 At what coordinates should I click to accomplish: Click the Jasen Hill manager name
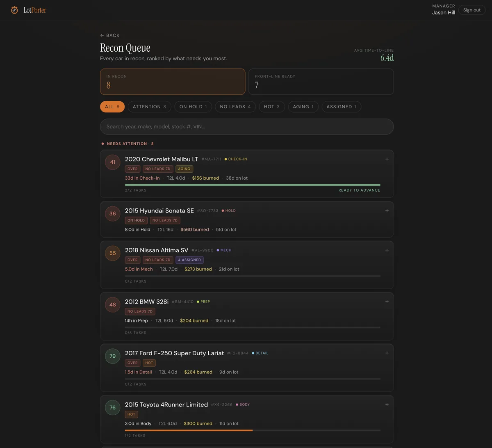coord(444,13)
